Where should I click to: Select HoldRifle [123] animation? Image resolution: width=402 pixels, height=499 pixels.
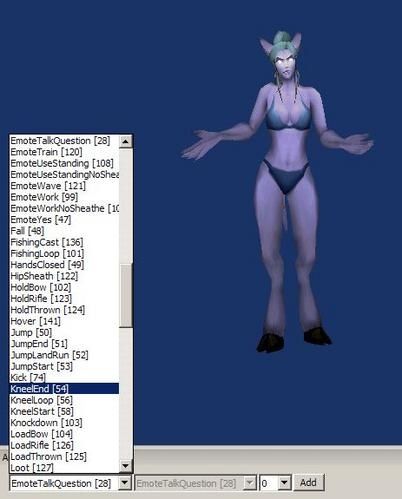coord(64,299)
